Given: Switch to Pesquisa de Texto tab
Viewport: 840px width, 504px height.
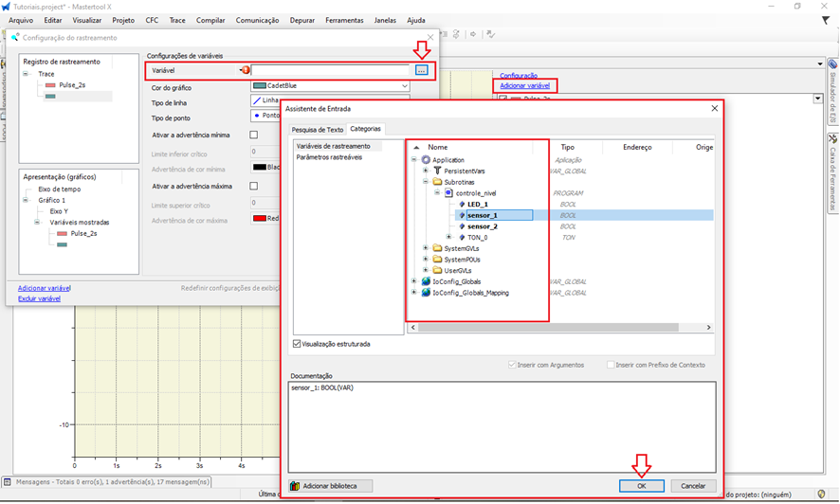Looking at the screenshot, I should click(x=317, y=129).
